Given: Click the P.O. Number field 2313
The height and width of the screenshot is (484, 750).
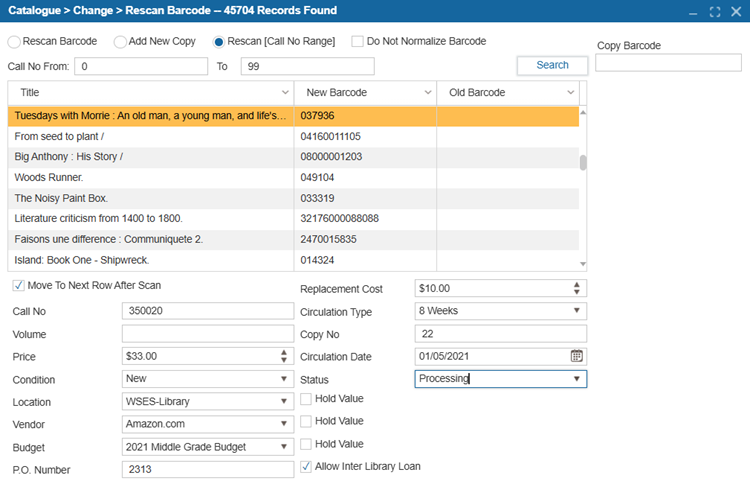Looking at the screenshot, I should [208, 470].
